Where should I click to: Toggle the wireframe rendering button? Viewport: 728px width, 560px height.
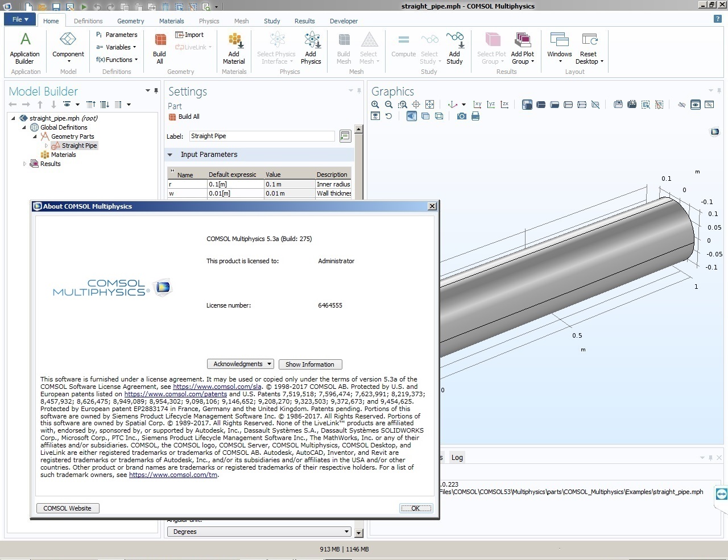(x=439, y=116)
